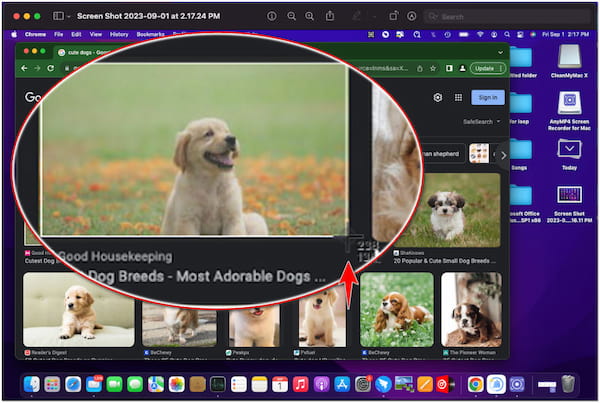Open Google quick settings gear
600x403 pixels.
(x=438, y=98)
